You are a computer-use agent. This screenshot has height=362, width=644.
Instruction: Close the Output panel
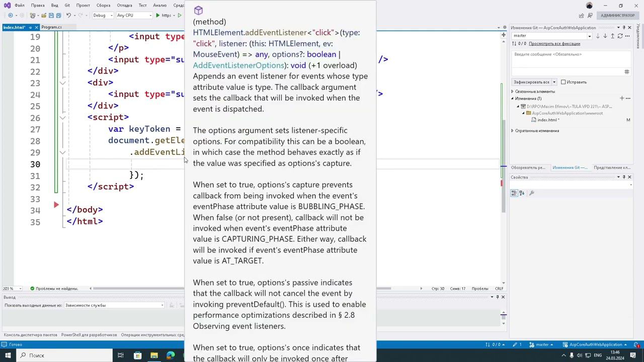pyautogui.click(x=503, y=297)
